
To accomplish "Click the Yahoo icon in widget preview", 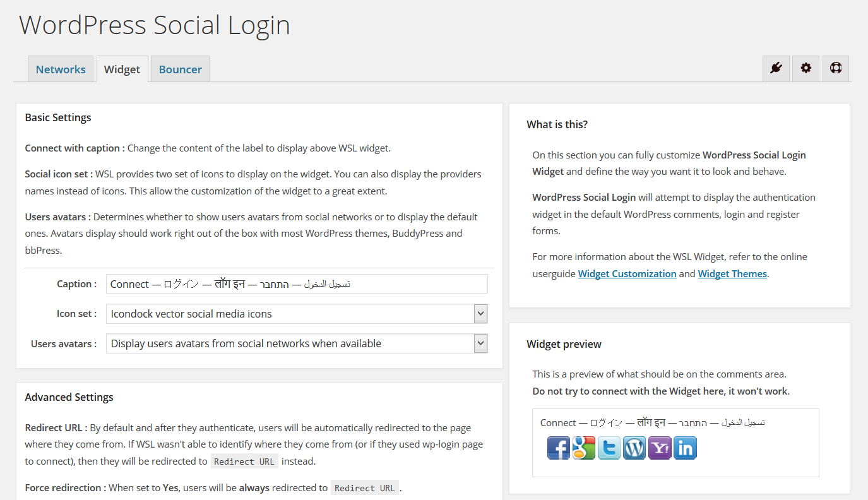I will click(x=660, y=448).
